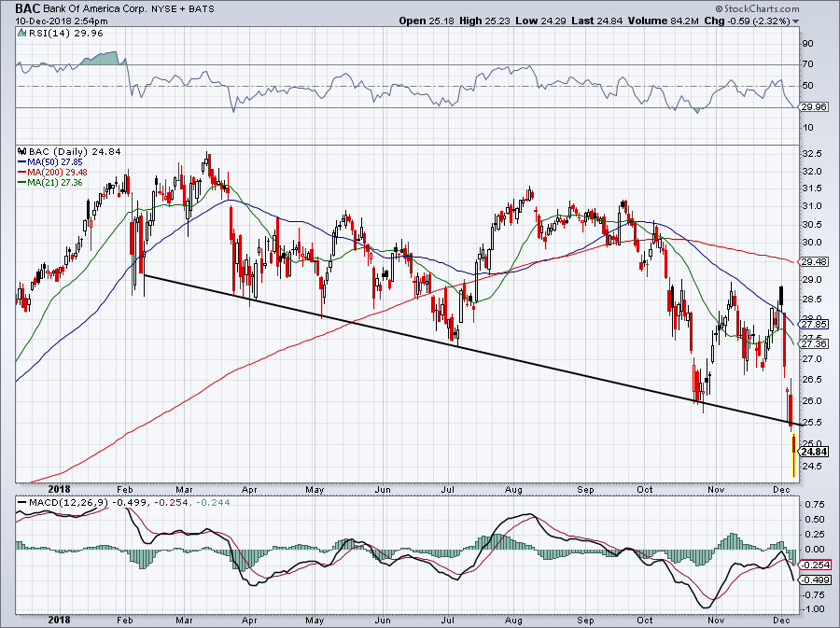Click the latest yellow-highlighted red candle
840x628 pixels.
click(x=793, y=455)
